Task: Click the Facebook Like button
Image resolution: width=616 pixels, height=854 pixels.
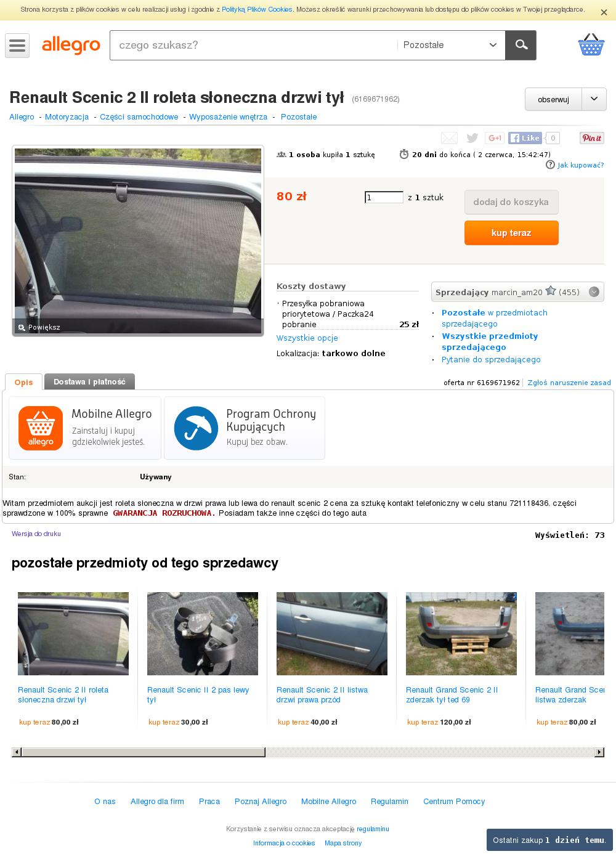Action: pyautogui.click(x=525, y=138)
